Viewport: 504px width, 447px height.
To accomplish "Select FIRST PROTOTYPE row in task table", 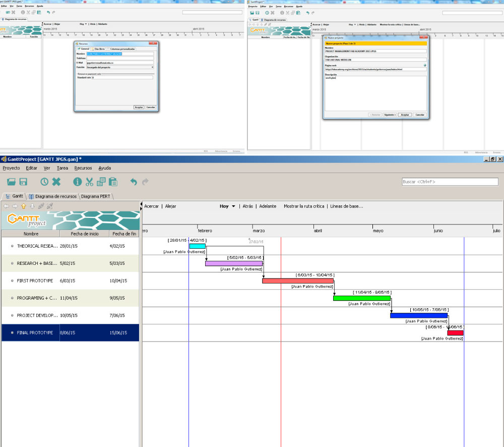I will tap(71, 281).
